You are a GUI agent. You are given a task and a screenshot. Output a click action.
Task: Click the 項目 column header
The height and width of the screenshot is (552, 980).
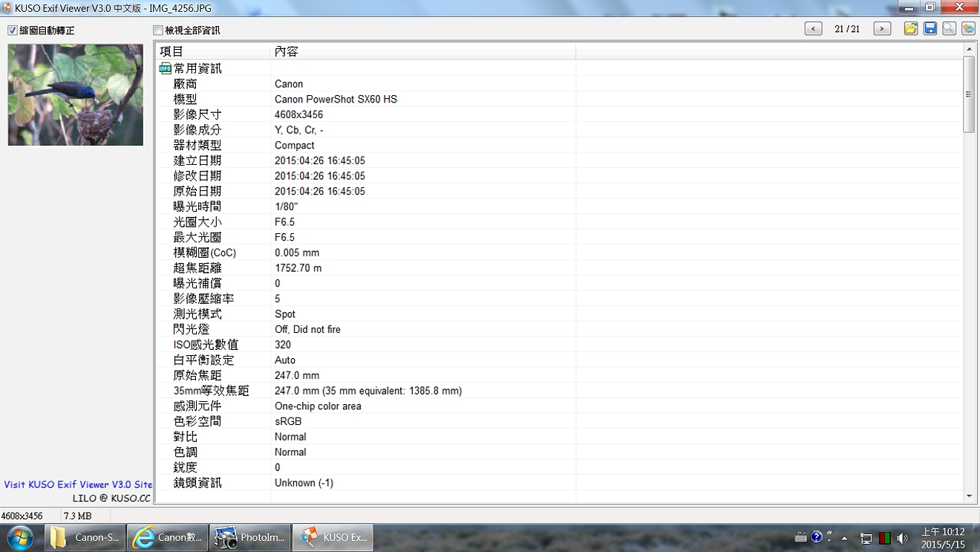click(x=214, y=51)
